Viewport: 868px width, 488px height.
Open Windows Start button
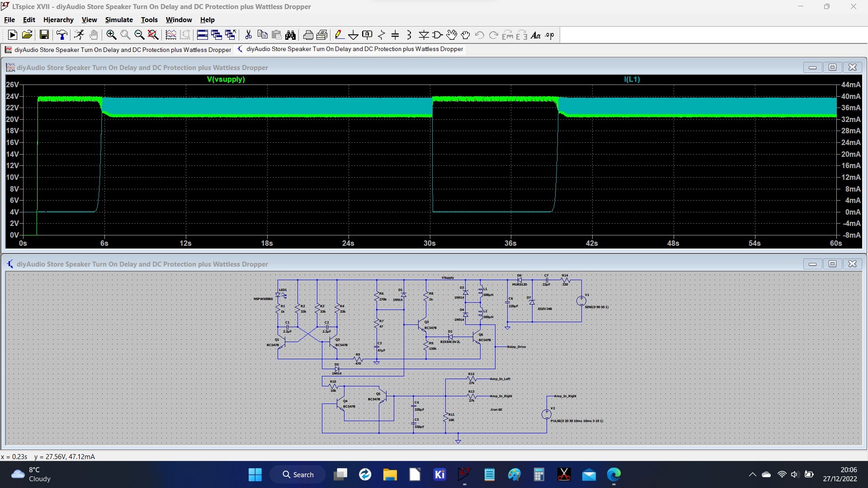pyautogui.click(x=255, y=474)
